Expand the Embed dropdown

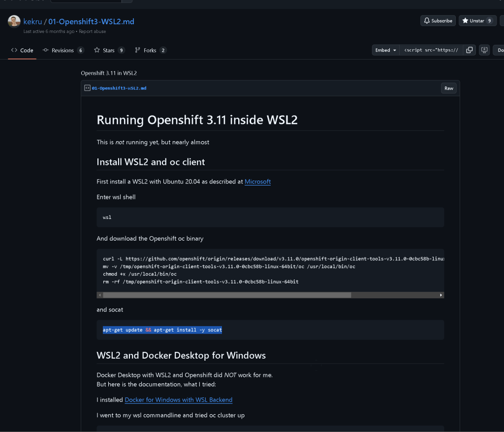click(x=385, y=50)
